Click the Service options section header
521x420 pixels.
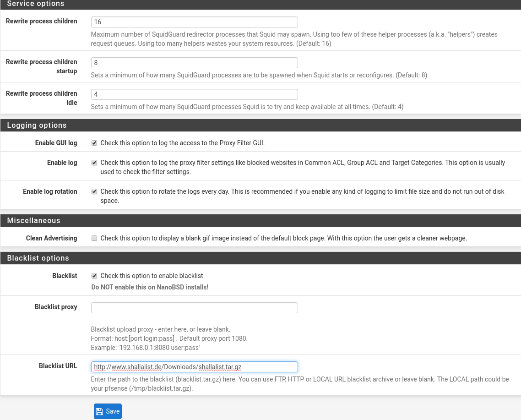coord(36,4)
